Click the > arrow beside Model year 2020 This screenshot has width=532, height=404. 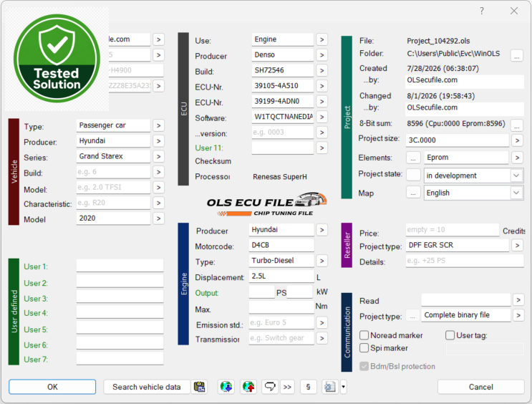158,218
